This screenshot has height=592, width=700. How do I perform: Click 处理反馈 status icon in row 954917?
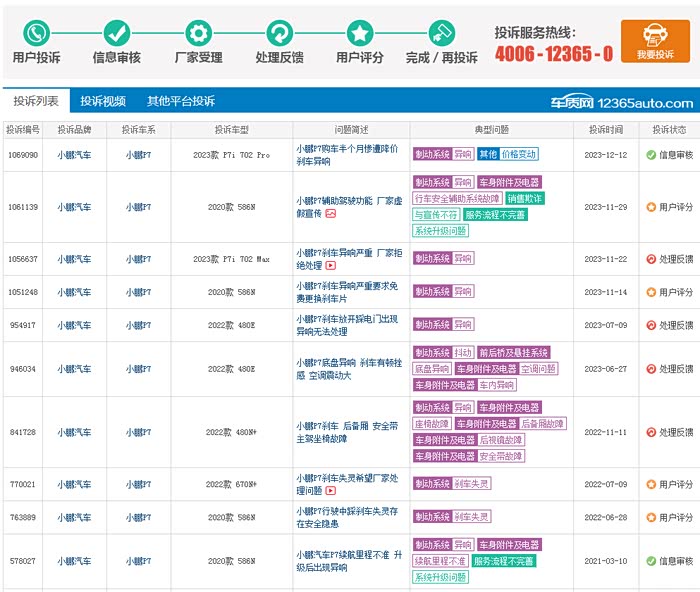651,325
